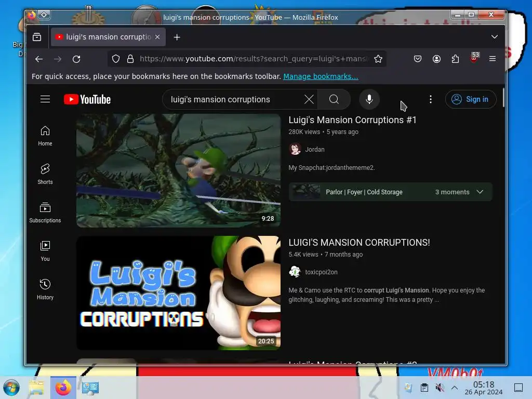Screen dimensions: 532x399
Task: Open YouTube settings three-dot menu
Action: (x=431, y=99)
